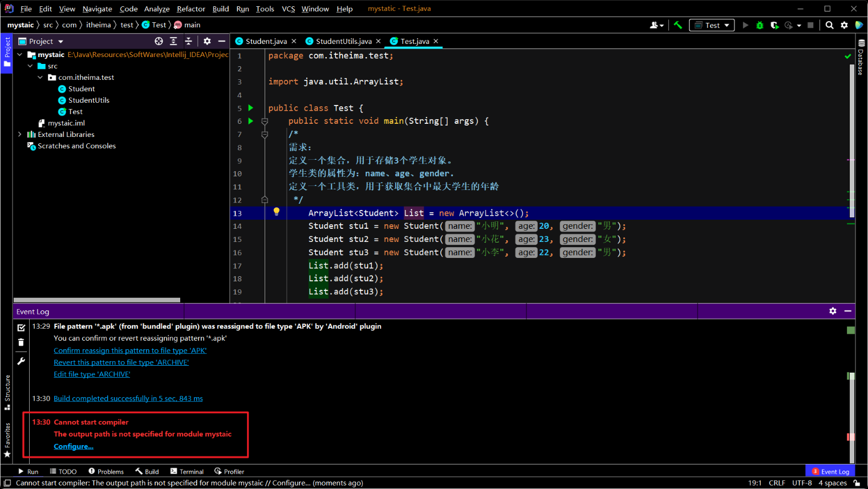This screenshot has height=489, width=868.
Task: Open the Profiler run icon in toolbar
Action: coord(789,25)
